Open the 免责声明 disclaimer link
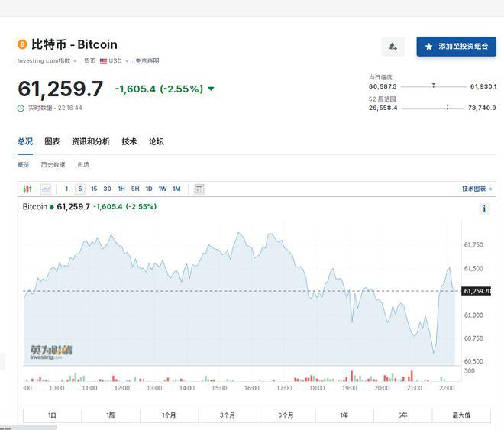This screenshot has height=430, width=504. pos(147,61)
